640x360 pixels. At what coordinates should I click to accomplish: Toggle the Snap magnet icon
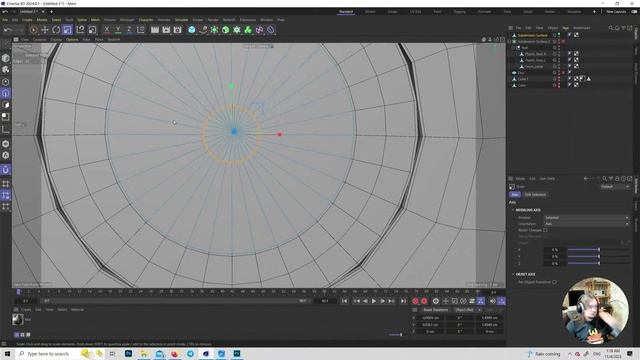[x=5, y=169]
